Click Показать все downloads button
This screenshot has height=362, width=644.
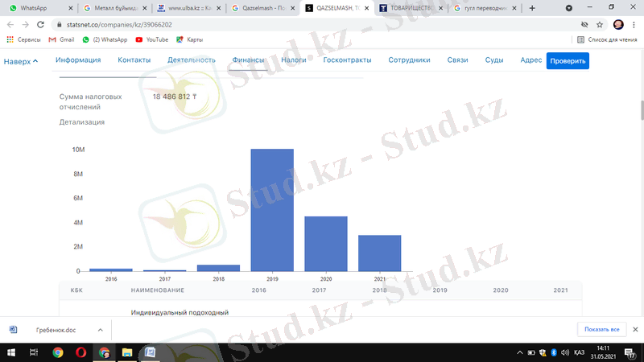[601, 329]
